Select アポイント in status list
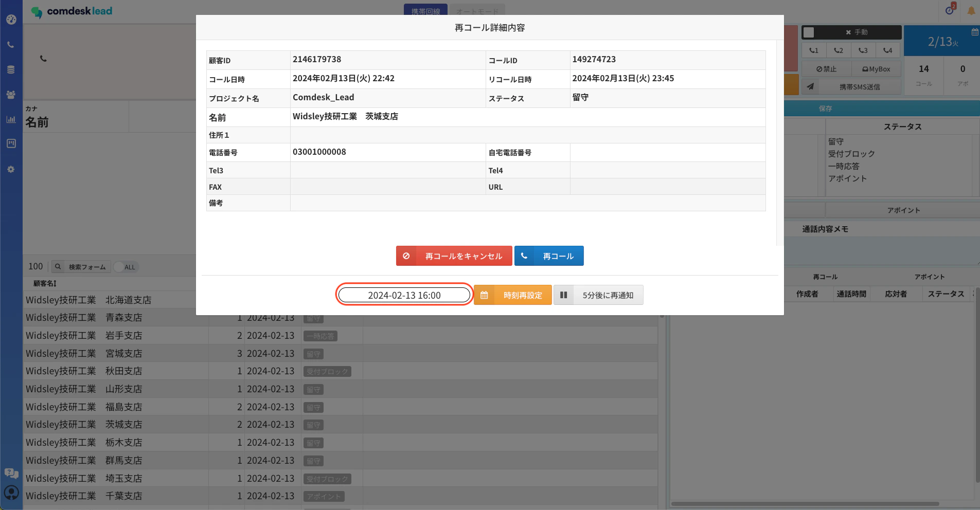The height and width of the screenshot is (510, 980). click(x=847, y=178)
